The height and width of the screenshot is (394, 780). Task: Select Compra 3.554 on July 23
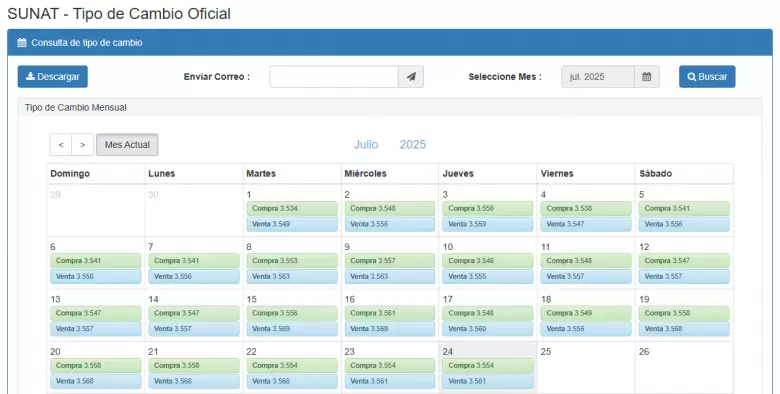click(x=390, y=366)
